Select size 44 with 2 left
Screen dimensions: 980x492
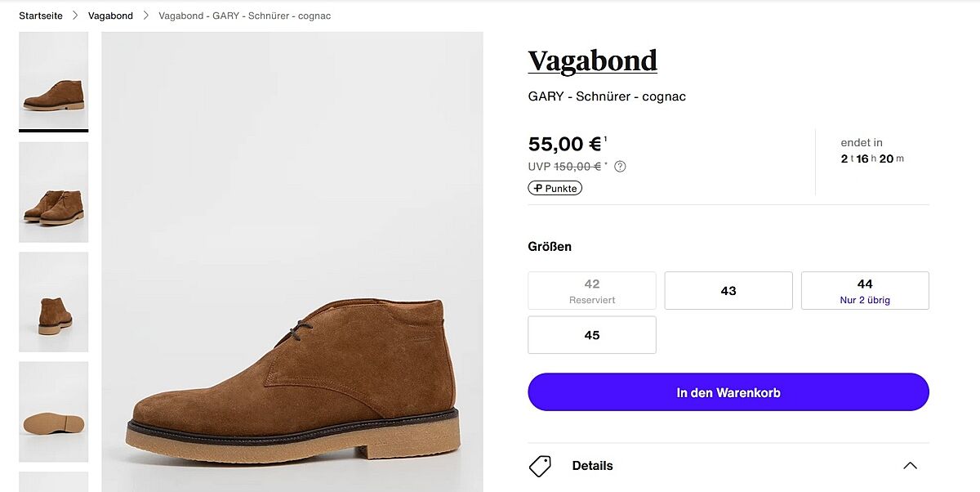[x=865, y=291]
